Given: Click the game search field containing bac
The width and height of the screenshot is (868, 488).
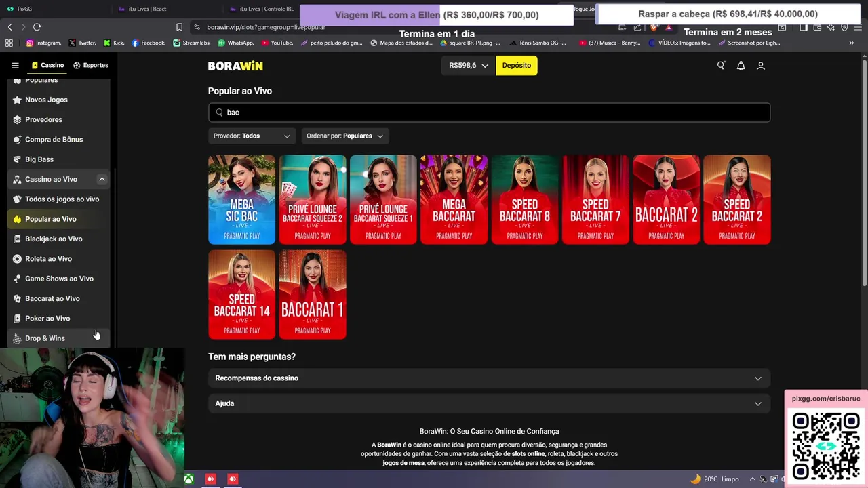Looking at the screenshot, I should click(x=489, y=113).
